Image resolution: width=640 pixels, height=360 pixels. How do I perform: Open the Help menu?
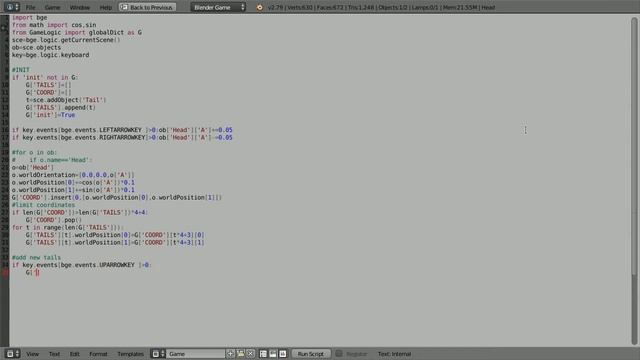click(x=105, y=7)
